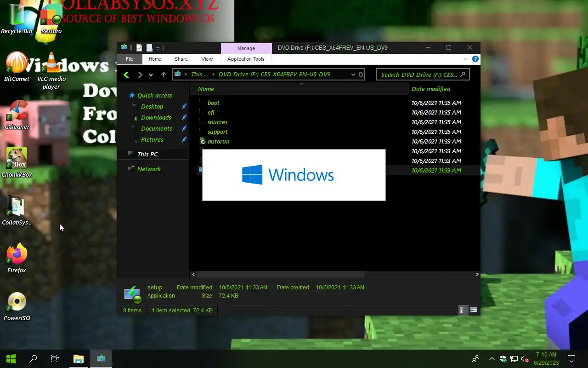Switch to Details view layout button
Screen dimensions: 588x368
tap(464, 310)
